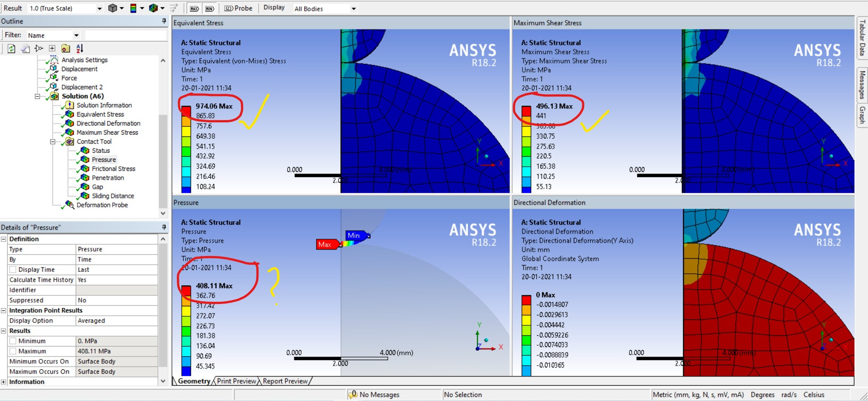Click the Directional Deformation result icon

[70, 123]
